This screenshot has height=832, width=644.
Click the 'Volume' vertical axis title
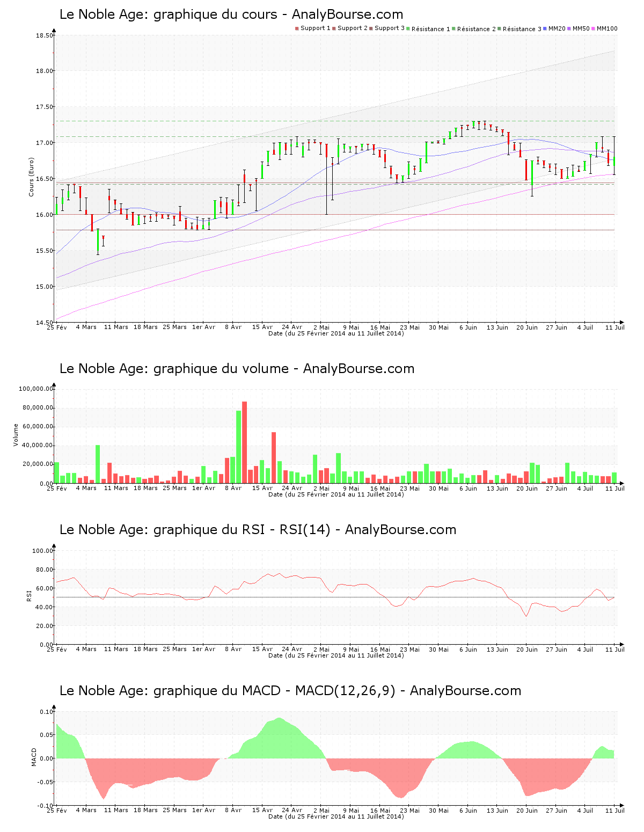(16, 435)
